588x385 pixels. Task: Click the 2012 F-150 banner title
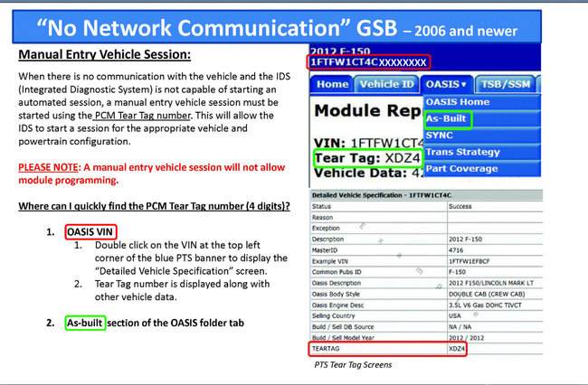click(x=340, y=51)
